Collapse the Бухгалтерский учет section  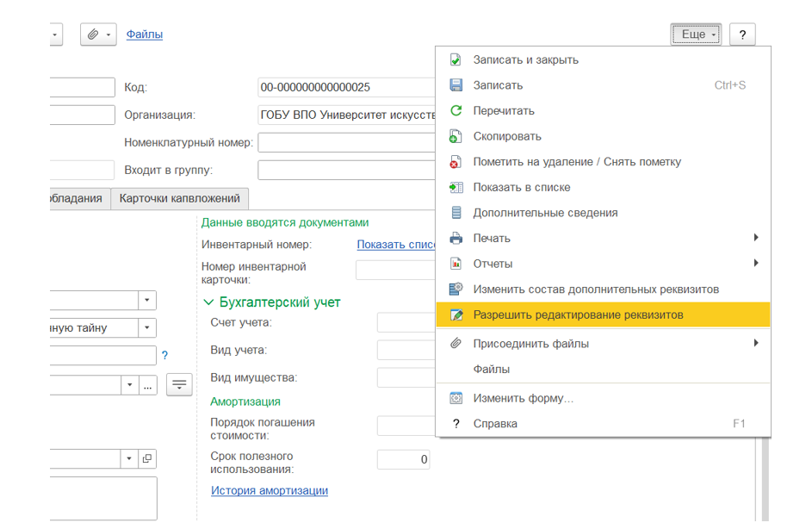208,302
